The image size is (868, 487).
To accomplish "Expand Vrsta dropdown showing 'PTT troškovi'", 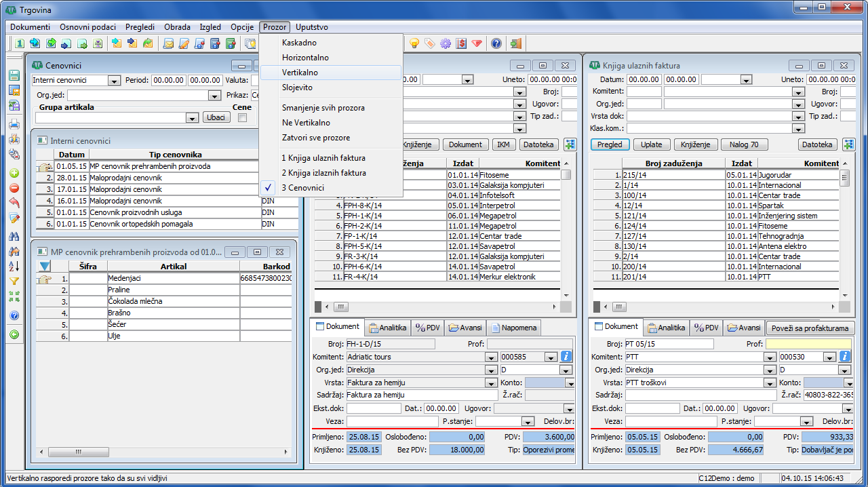I will [x=769, y=383].
